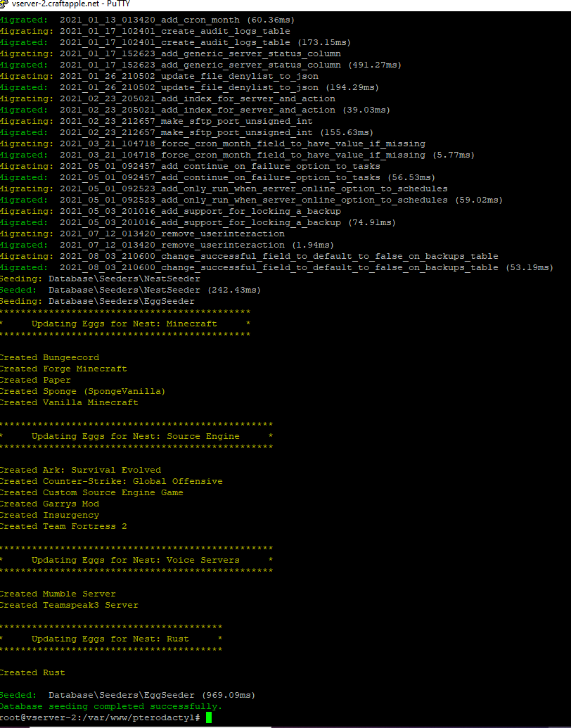
Task: Click the 'Created Bungeecord' output line
Action: pyautogui.click(x=49, y=357)
